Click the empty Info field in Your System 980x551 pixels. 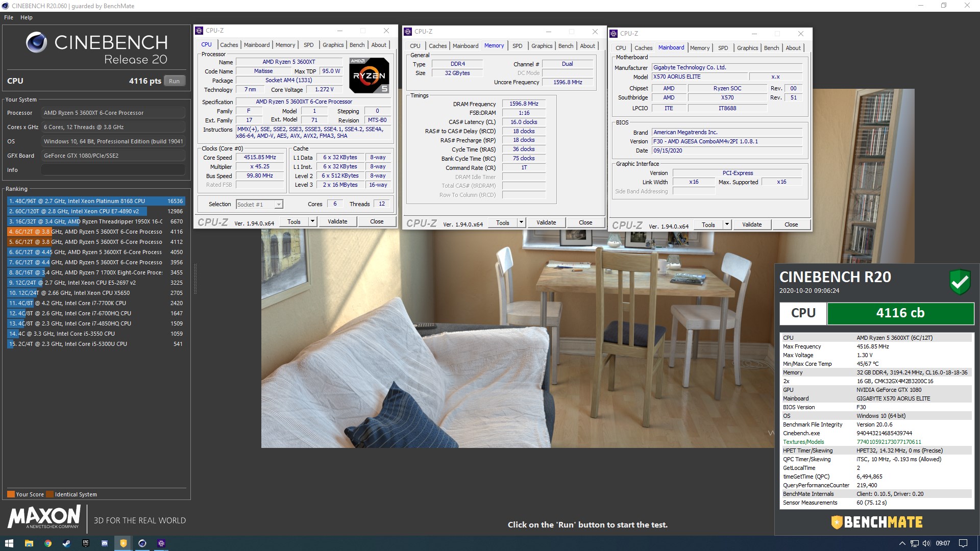click(x=113, y=170)
